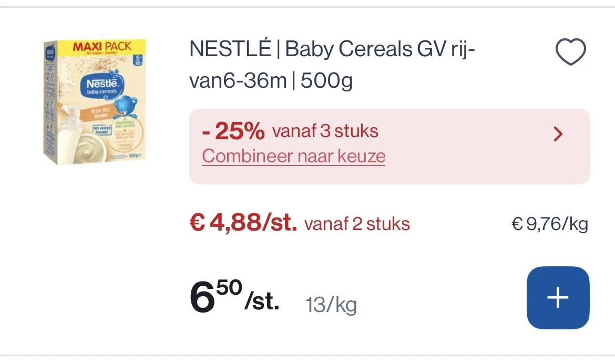Click the 'vanaf 2 stuks' condition text
615x364 pixels.
click(x=357, y=224)
